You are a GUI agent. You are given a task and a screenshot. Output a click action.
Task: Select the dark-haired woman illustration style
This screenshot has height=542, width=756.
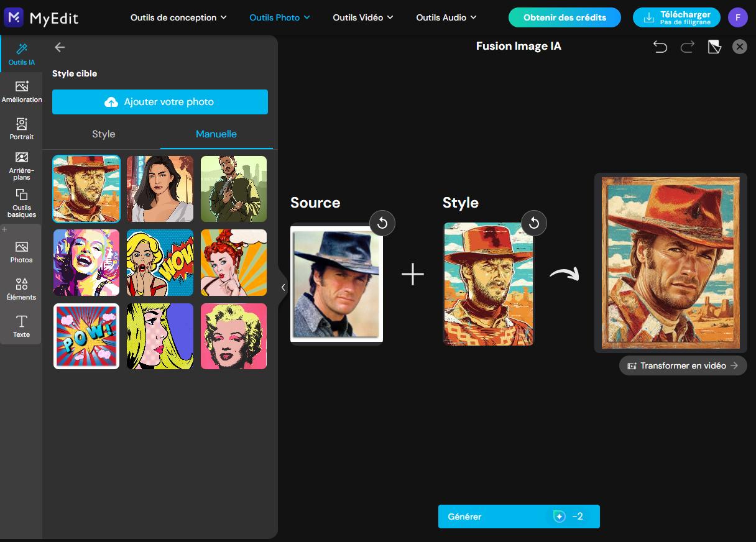(x=160, y=188)
